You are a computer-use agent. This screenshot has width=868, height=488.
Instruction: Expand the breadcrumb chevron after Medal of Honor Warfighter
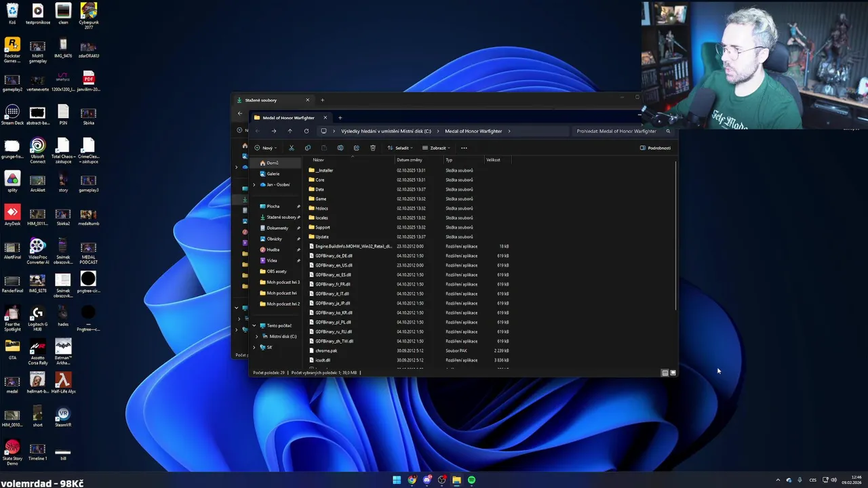pos(509,131)
